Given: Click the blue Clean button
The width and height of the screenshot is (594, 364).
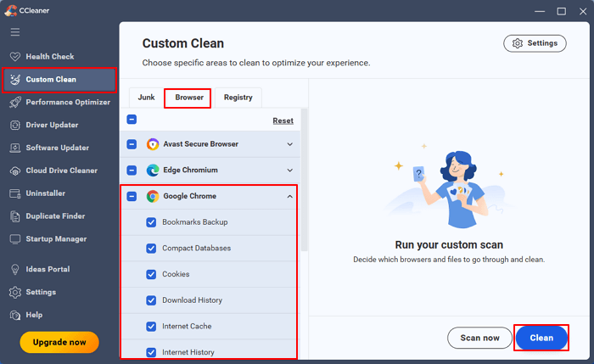Looking at the screenshot, I should [541, 338].
